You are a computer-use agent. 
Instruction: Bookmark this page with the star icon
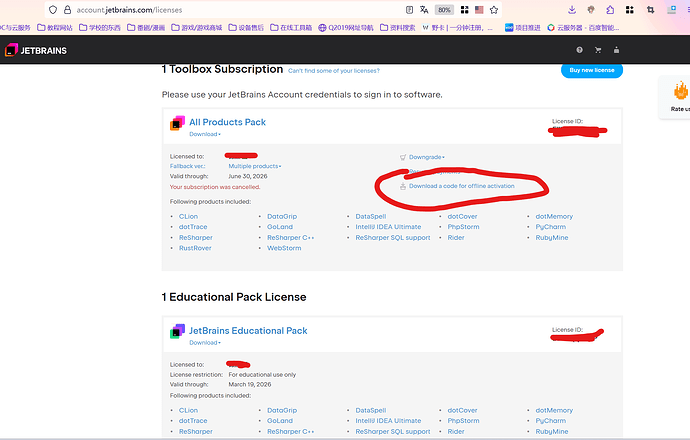click(494, 10)
